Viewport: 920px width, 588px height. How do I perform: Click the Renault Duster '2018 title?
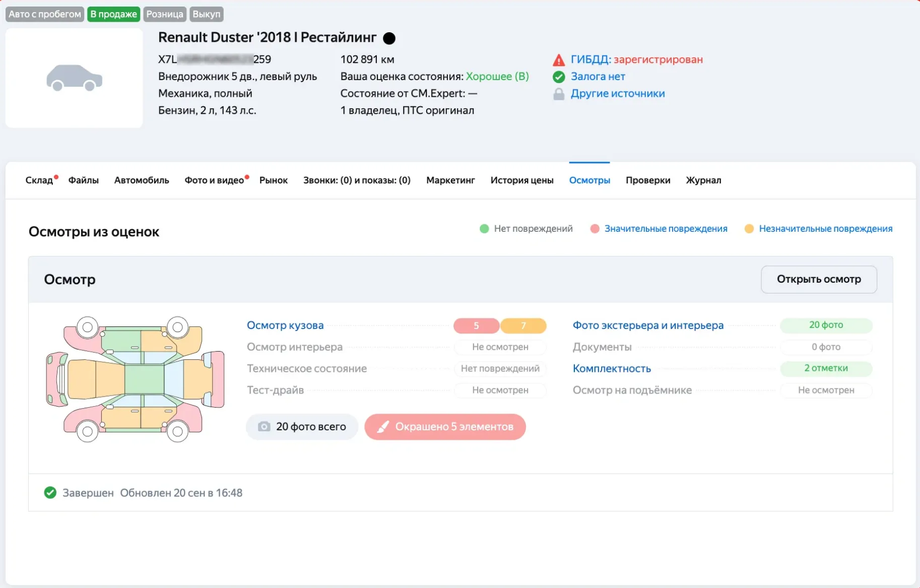tap(267, 37)
